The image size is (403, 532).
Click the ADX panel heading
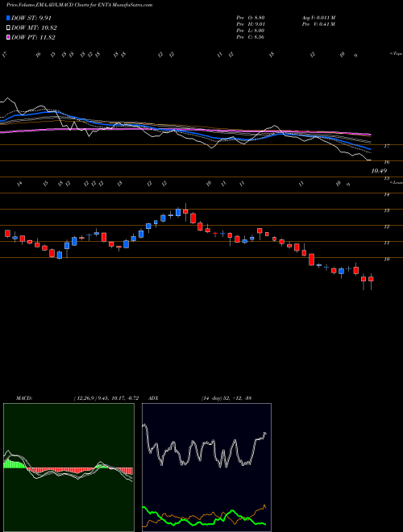[154, 398]
